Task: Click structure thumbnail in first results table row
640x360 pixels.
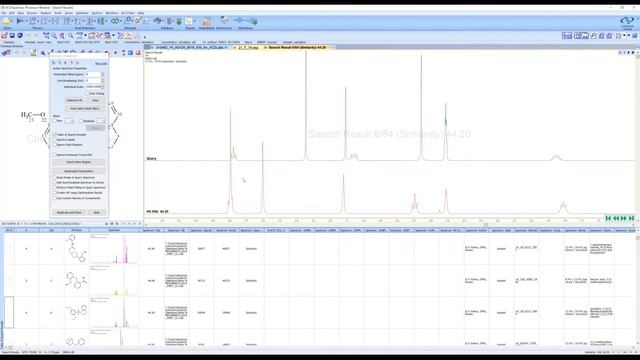Action: click(76, 248)
